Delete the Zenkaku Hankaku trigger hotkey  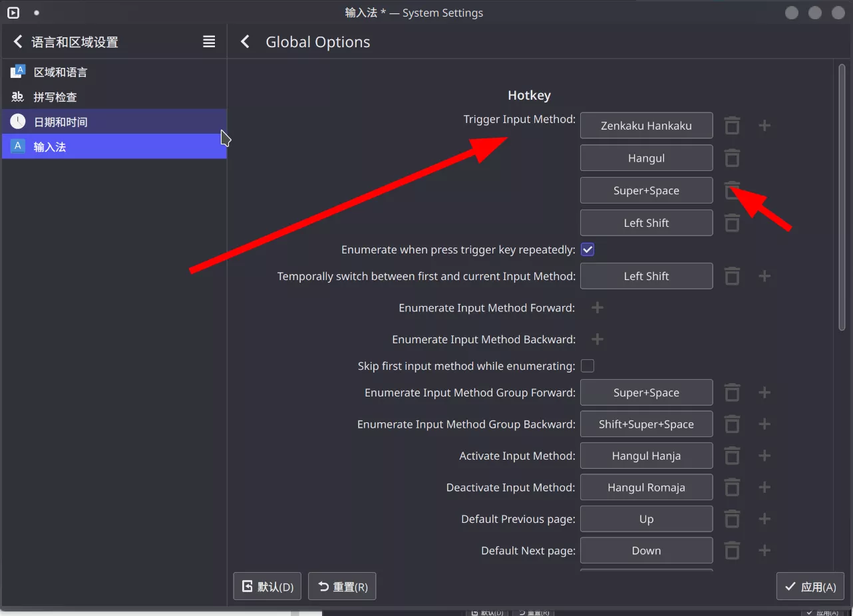pyautogui.click(x=732, y=126)
